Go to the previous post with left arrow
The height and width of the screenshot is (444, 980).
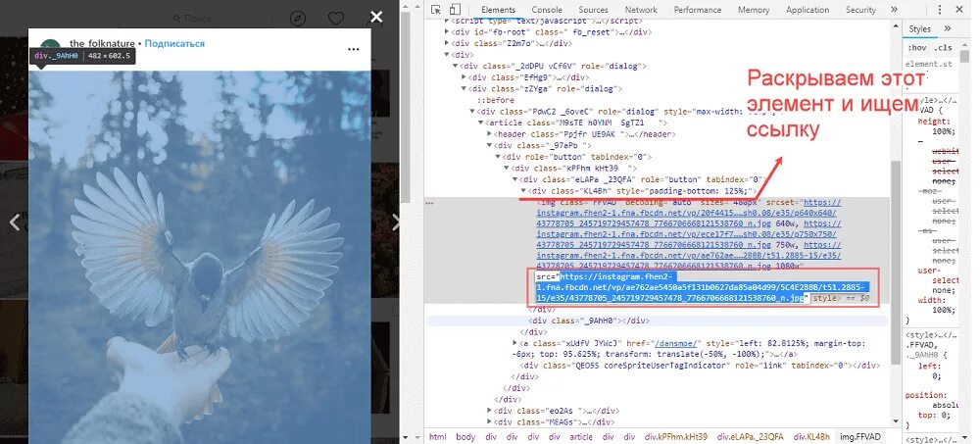[x=15, y=222]
